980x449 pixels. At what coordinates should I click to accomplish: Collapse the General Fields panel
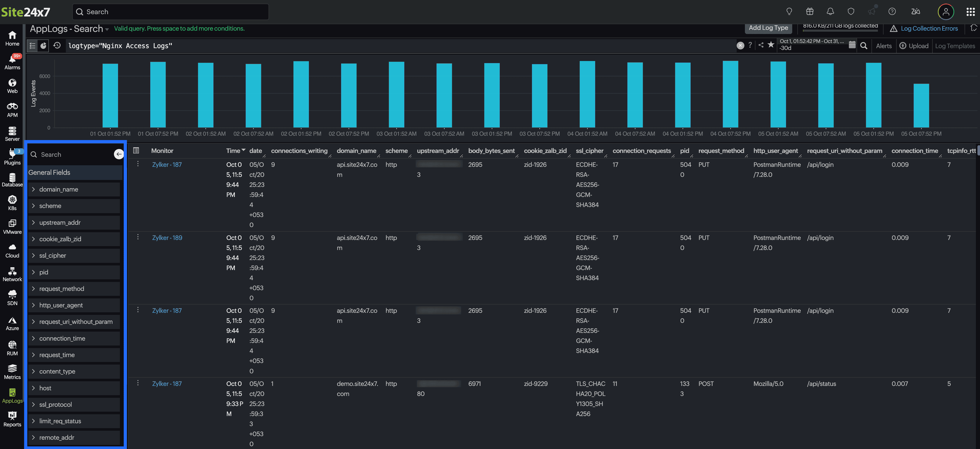tap(118, 154)
